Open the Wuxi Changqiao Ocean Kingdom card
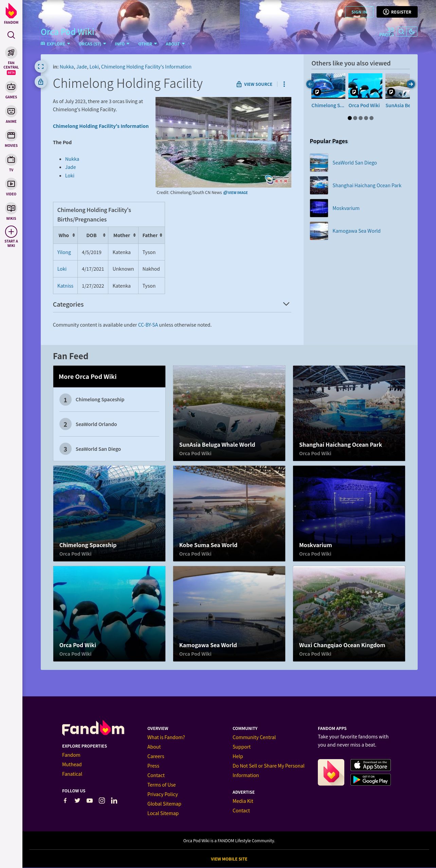Screen dimensions: 436x868 point(349,614)
